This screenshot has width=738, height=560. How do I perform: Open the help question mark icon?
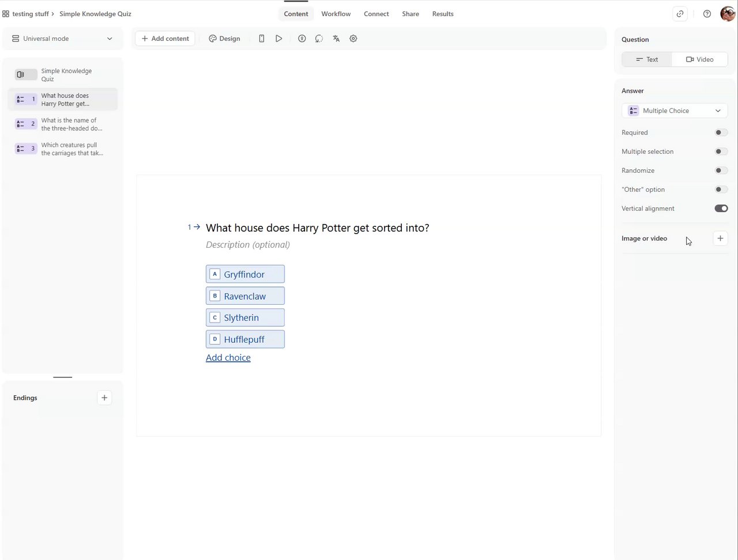[x=707, y=14]
